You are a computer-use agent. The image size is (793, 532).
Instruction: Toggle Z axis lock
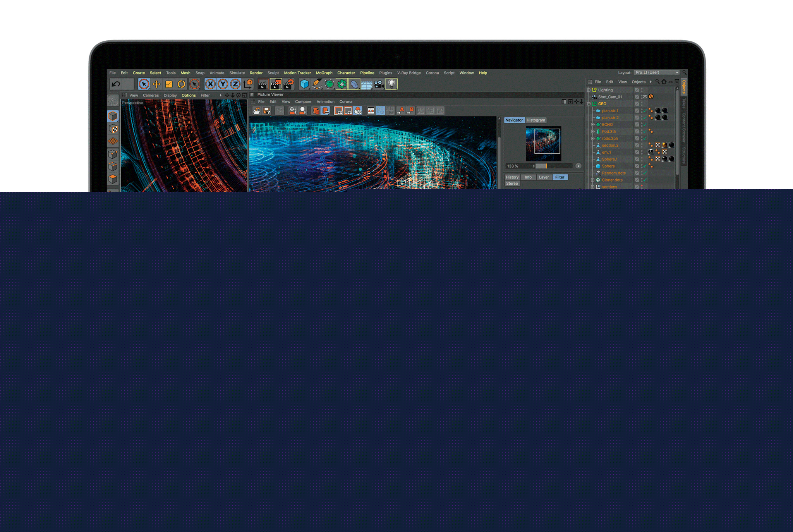coord(235,84)
